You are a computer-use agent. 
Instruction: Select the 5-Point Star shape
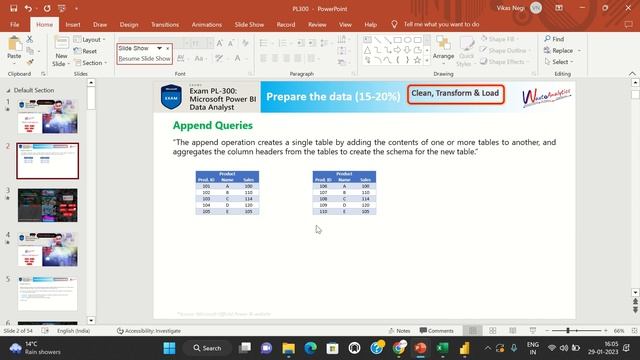(x=417, y=60)
